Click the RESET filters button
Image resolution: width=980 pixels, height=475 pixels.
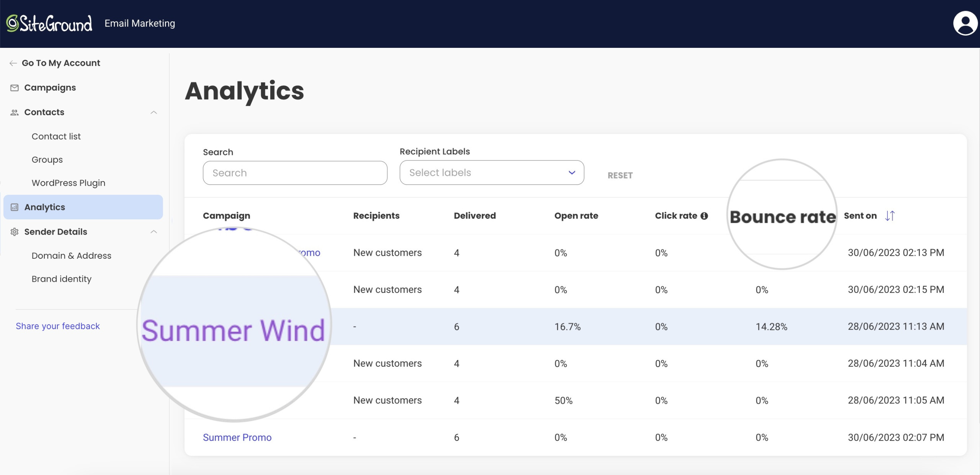click(620, 175)
